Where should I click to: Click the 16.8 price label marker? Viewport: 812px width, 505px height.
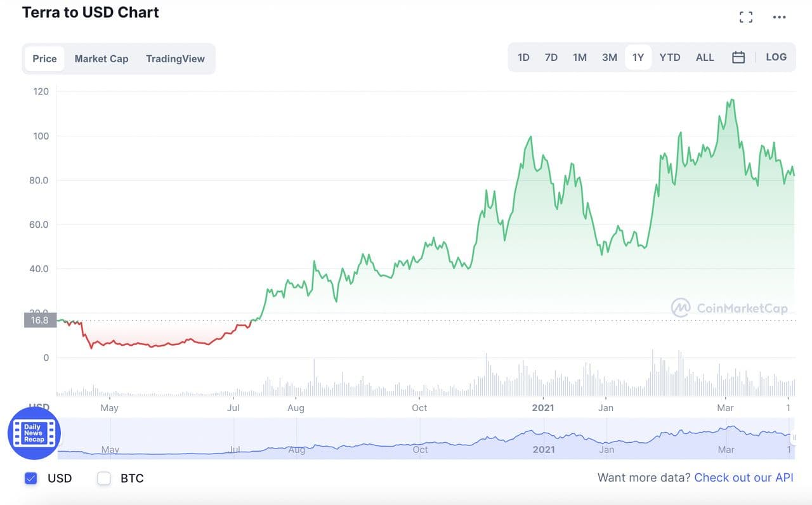40,320
